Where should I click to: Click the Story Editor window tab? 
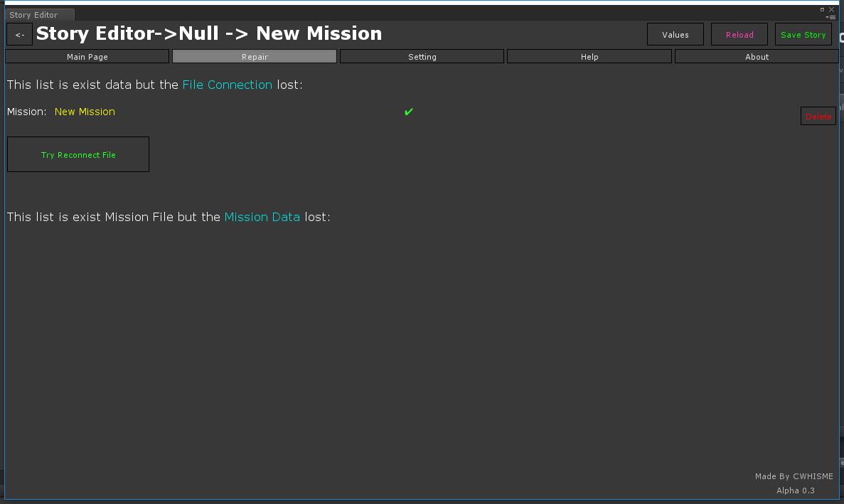click(34, 15)
